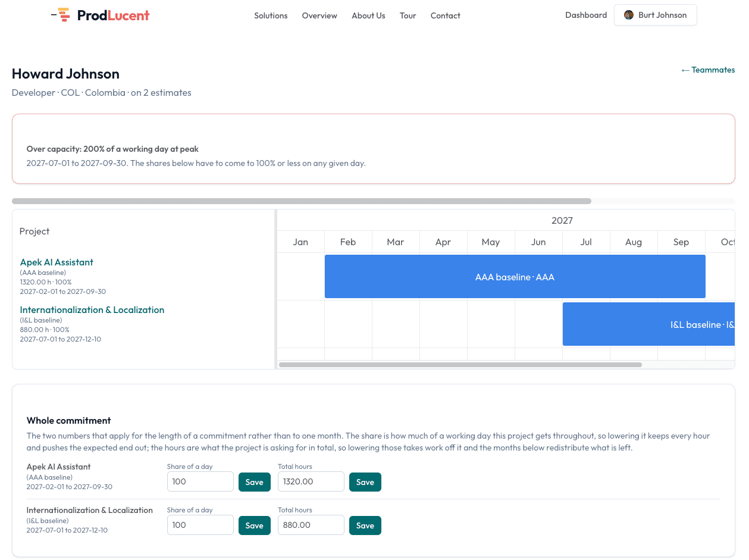749x560 pixels.
Task: Click the Sep month header
Action: point(681,242)
